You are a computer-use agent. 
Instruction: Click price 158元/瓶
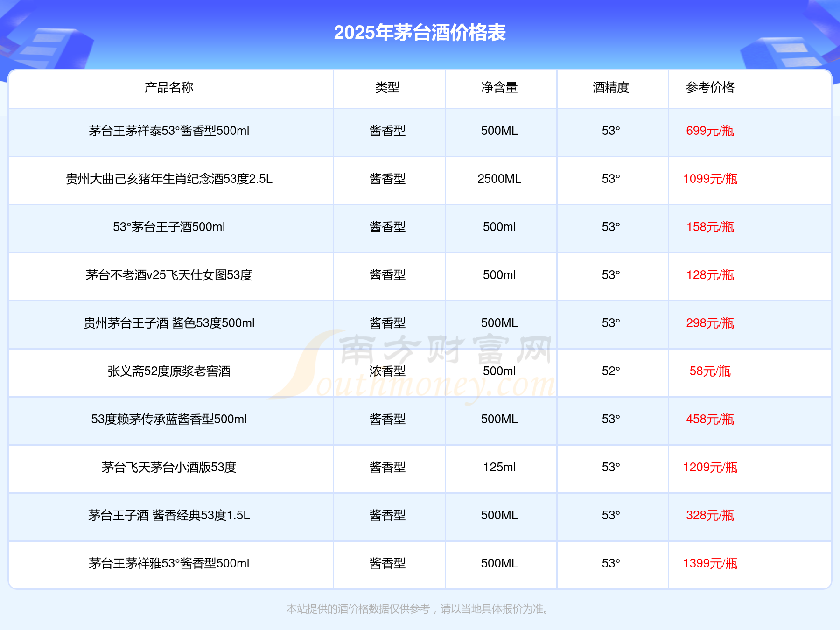click(x=710, y=227)
